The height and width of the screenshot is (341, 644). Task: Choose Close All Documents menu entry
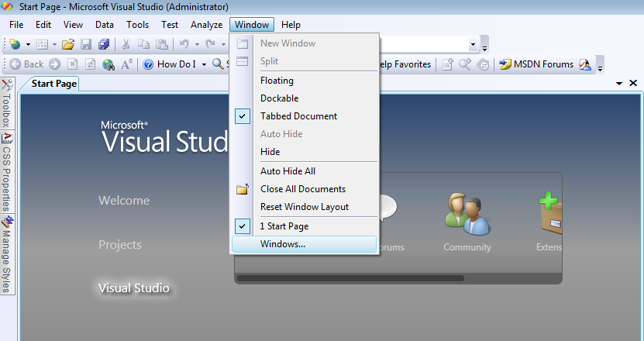coord(305,189)
